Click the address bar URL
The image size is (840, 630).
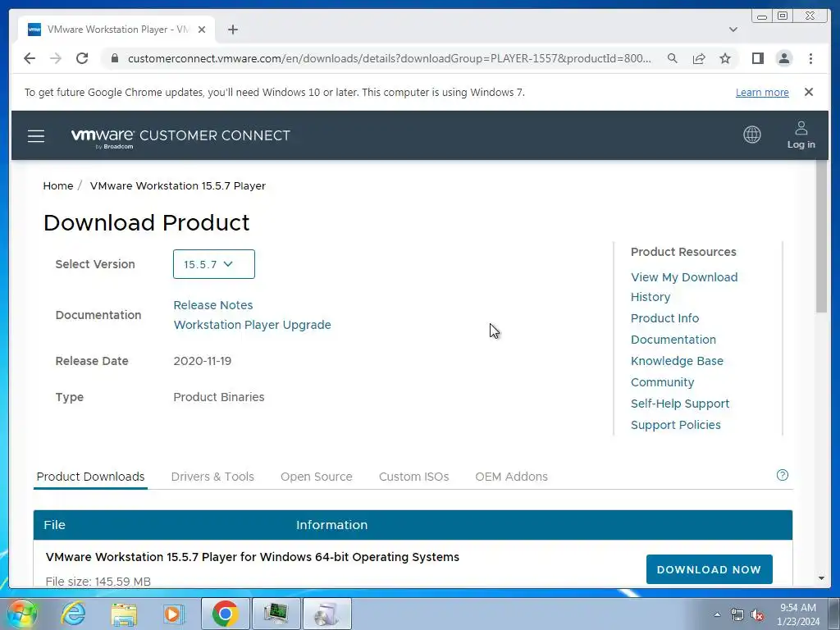coord(390,58)
